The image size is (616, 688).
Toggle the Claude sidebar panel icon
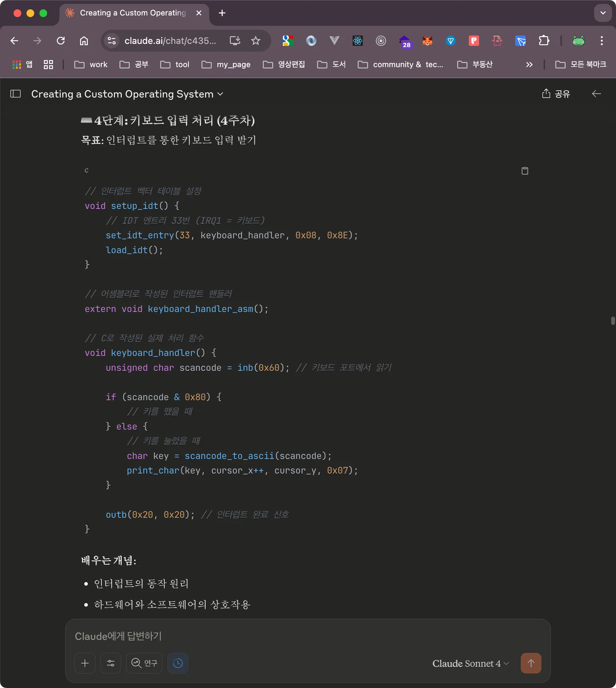pos(15,94)
